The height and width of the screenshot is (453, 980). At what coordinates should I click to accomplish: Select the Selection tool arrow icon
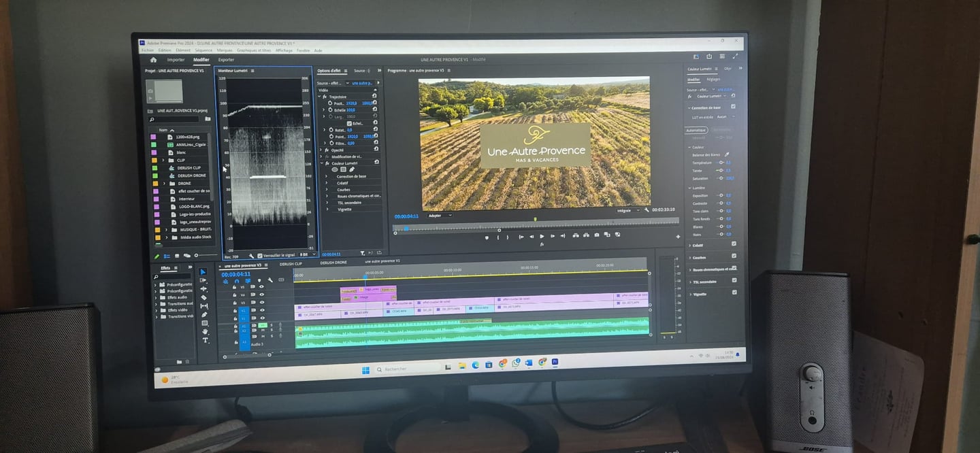(x=204, y=270)
